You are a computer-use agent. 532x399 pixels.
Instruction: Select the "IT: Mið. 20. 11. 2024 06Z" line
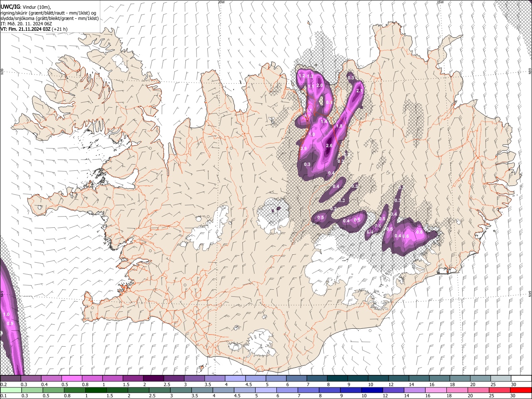pyautogui.click(x=26, y=24)
